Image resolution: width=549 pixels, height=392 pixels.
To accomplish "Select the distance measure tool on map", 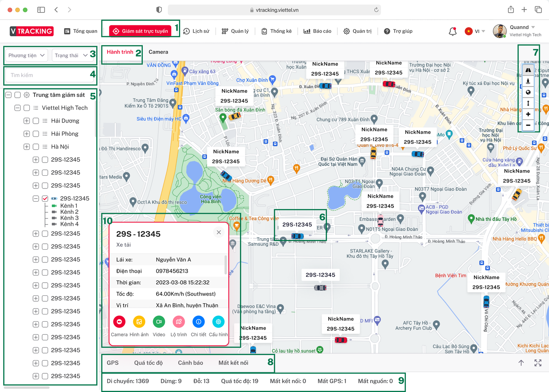I will pyautogui.click(x=528, y=103).
